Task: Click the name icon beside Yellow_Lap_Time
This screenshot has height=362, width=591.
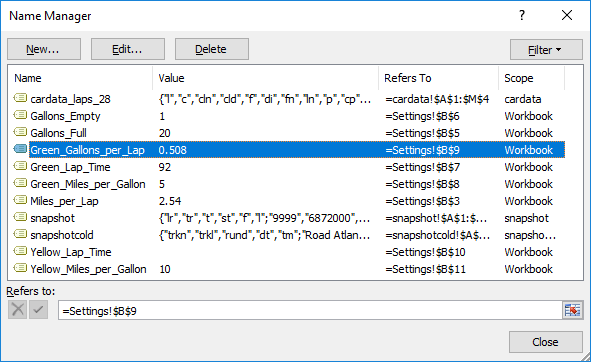Action: [x=20, y=251]
